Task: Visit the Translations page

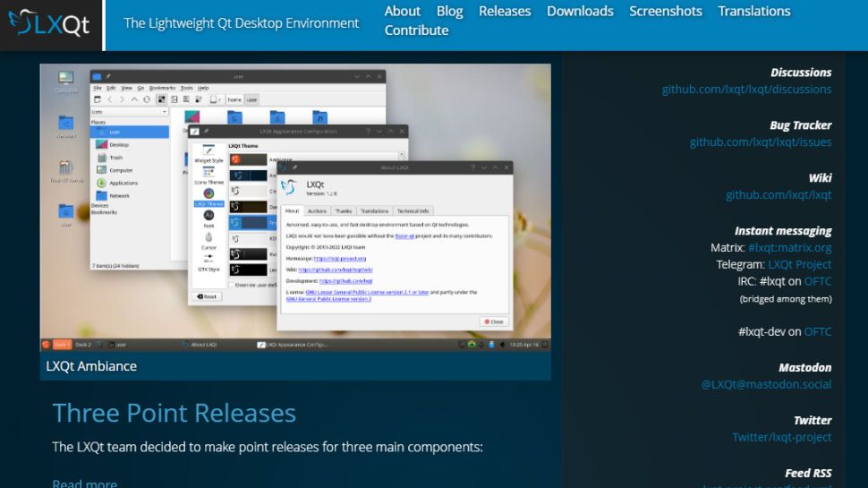Action: point(754,11)
